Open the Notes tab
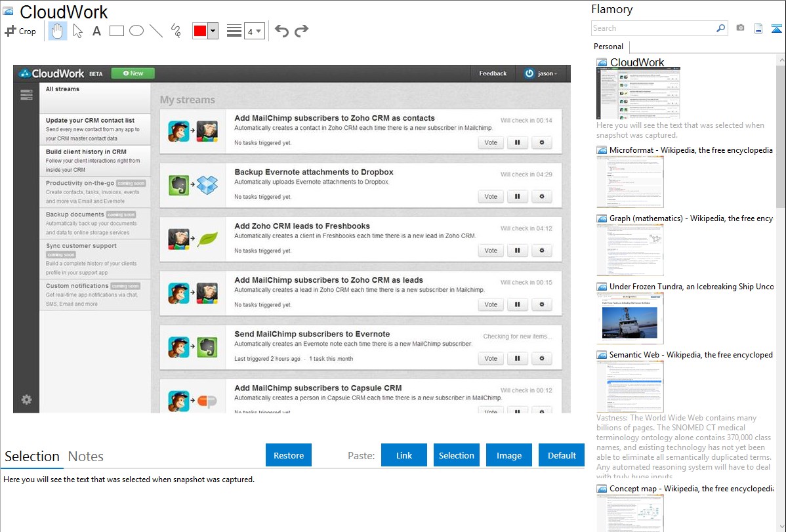786x532 pixels. point(86,457)
